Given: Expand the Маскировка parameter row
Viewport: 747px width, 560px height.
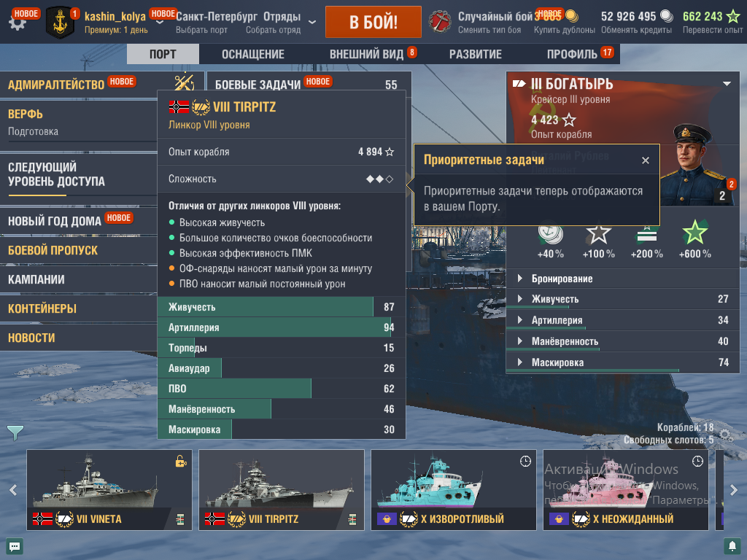Looking at the screenshot, I should tap(622, 362).
